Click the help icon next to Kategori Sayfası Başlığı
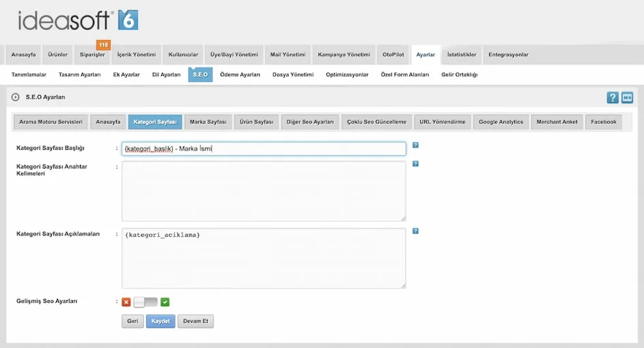Screen dimensions: 644x348 [416, 145]
